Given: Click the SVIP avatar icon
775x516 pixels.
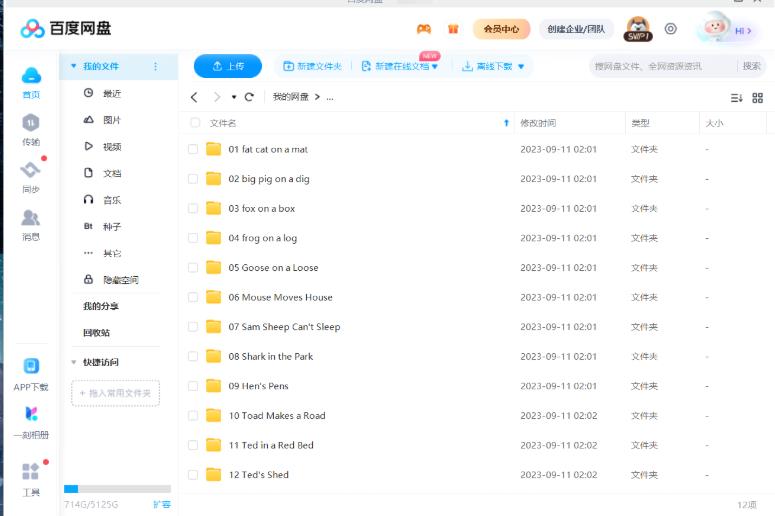Looking at the screenshot, I should point(638,29).
